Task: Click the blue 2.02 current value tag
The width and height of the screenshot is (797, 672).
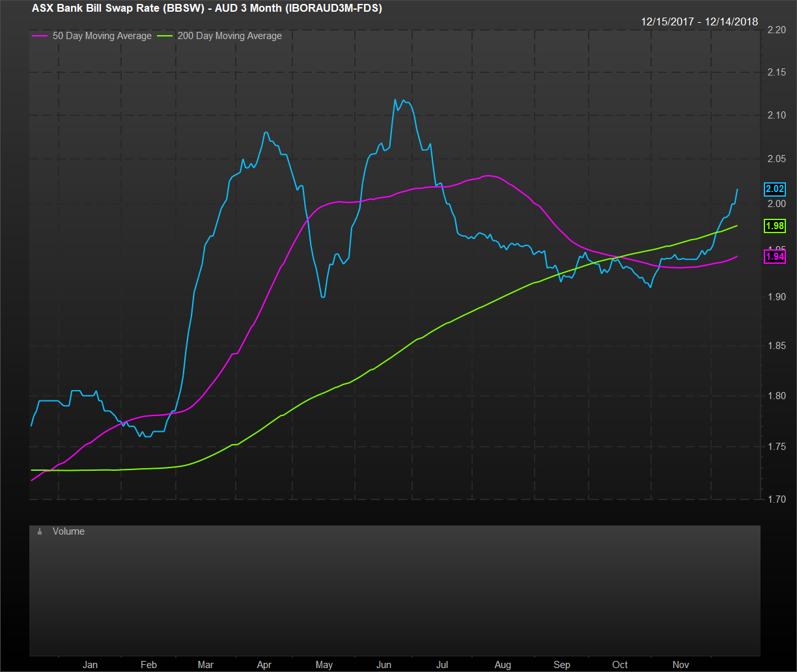Action: coord(774,189)
